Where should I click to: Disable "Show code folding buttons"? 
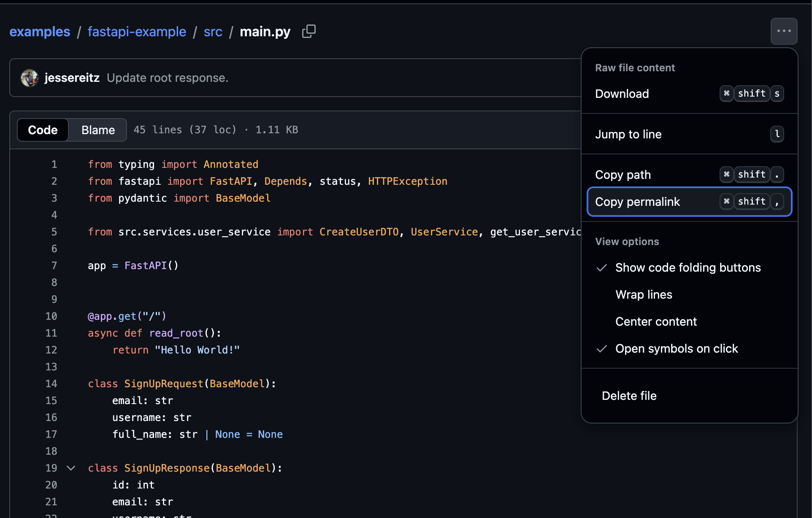point(688,267)
